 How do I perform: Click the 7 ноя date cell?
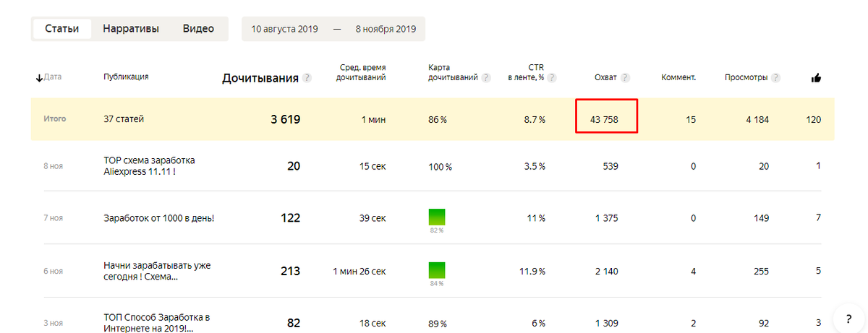point(54,218)
